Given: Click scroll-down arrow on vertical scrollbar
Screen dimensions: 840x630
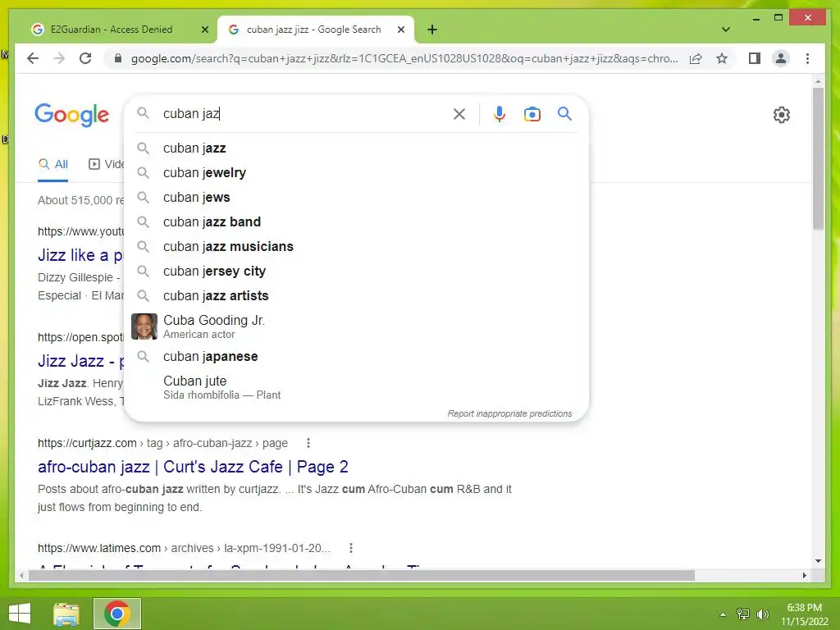Looking at the screenshot, I should pos(818,561).
